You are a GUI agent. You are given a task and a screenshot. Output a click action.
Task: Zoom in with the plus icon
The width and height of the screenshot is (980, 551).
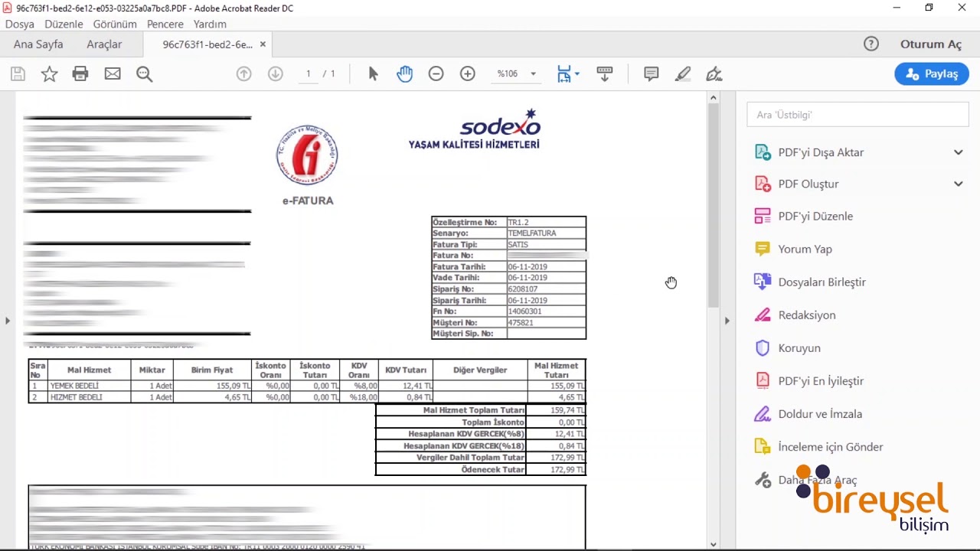[x=468, y=74]
